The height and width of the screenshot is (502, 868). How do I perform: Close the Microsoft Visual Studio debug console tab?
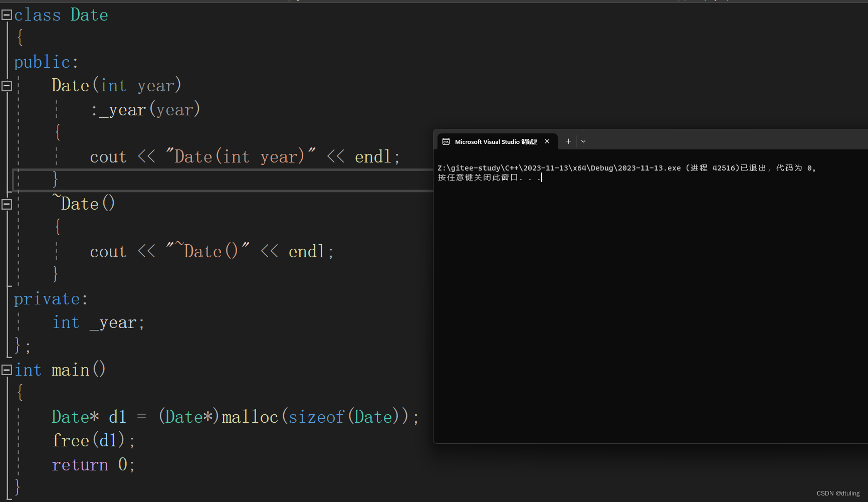tap(547, 141)
